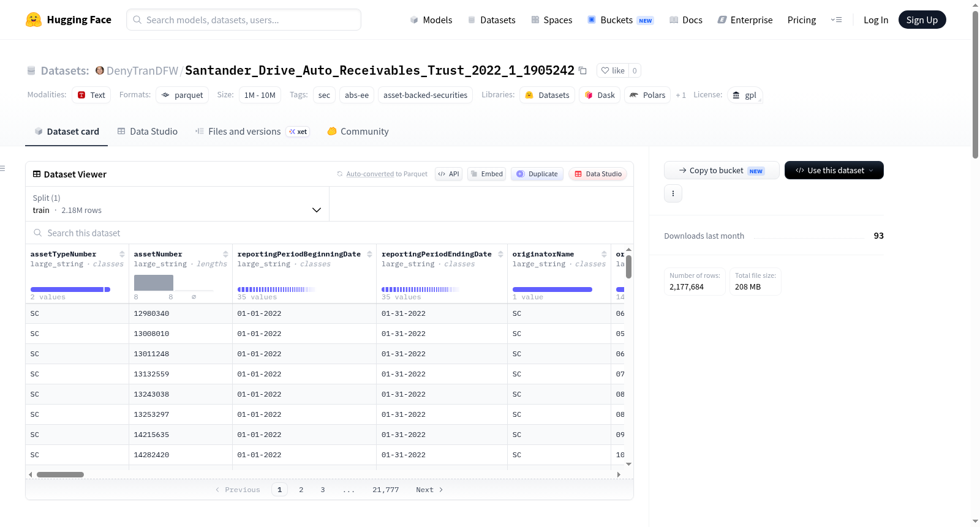
Task: Click the 1M - 10M size tag
Action: (x=260, y=95)
